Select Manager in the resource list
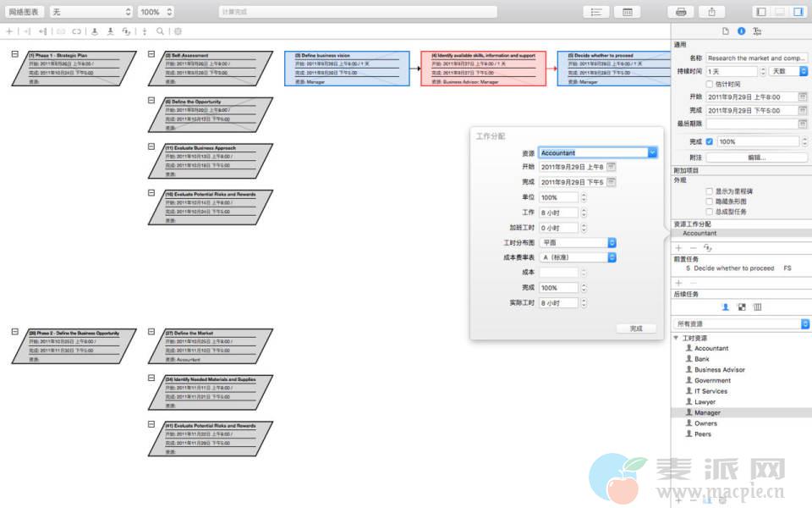The image size is (812, 508). point(707,412)
